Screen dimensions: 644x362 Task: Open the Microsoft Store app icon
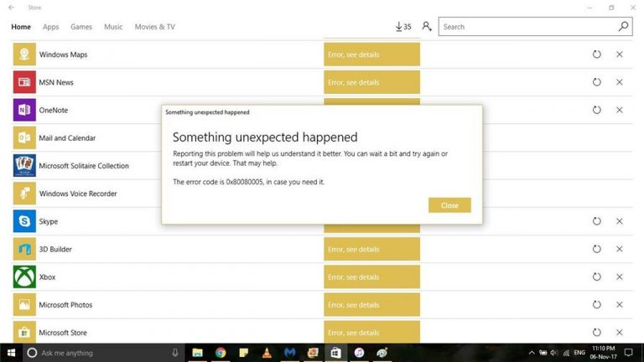pos(24,332)
